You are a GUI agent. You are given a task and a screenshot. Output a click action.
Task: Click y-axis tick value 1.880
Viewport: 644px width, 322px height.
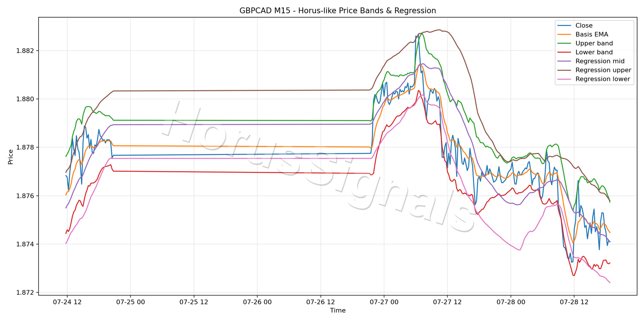pyautogui.click(x=25, y=99)
